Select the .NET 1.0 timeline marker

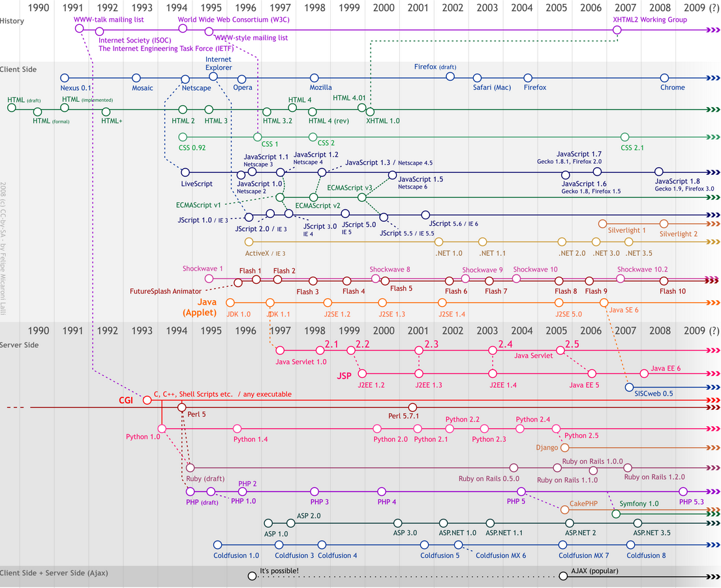pyautogui.click(x=438, y=242)
